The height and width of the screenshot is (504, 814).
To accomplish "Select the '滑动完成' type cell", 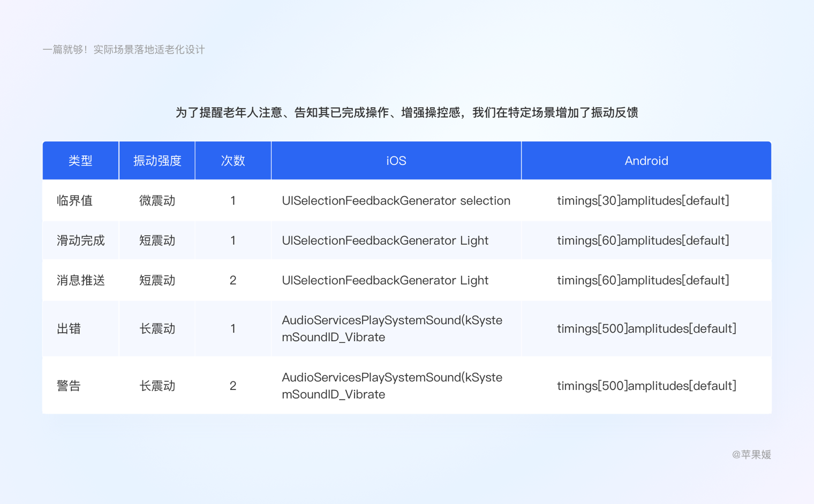I will [81, 240].
